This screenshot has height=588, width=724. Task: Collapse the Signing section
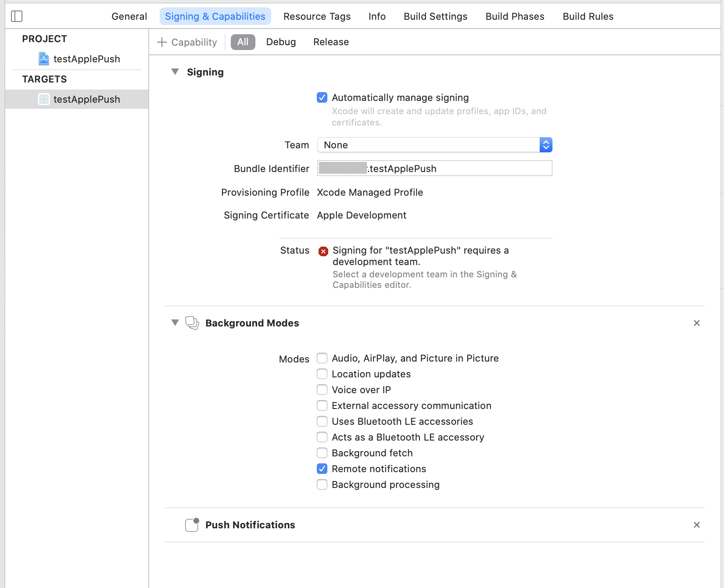(x=175, y=72)
